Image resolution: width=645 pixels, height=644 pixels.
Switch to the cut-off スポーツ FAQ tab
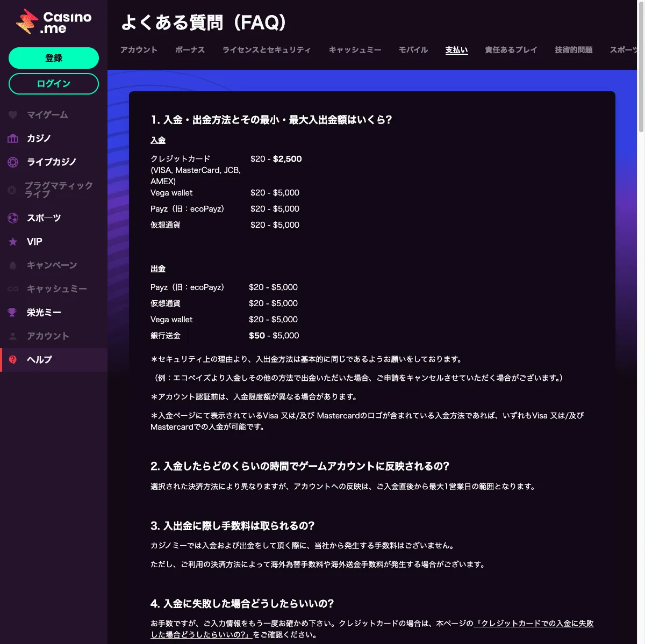point(623,50)
